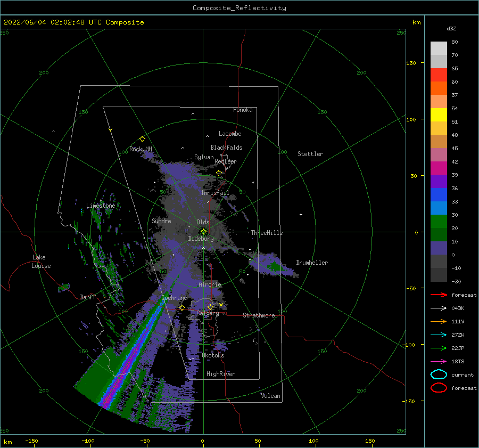The image size is (479, 448).
Task: Click the Limestone label
Action: coord(101,206)
